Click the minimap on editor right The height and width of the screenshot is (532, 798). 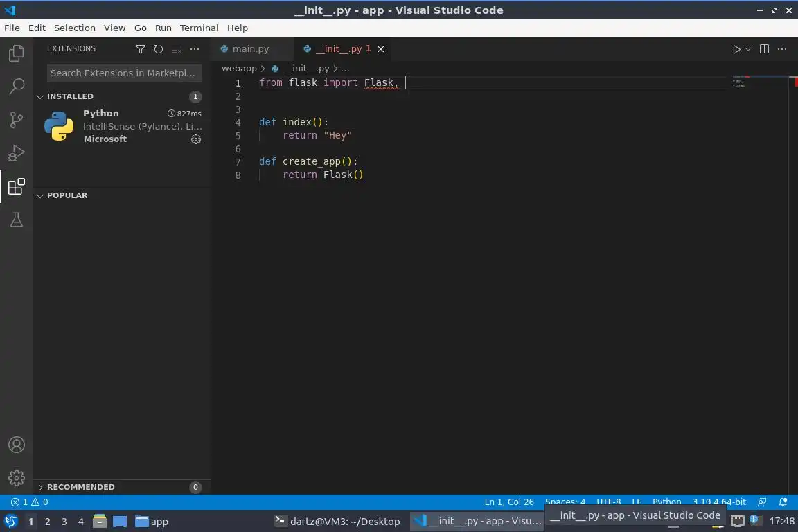click(x=739, y=82)
